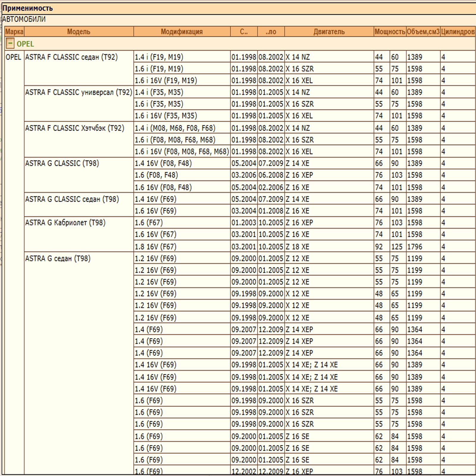Select modification 1.4 16V (F08, F48)
The height and width of the screenshot is (476, 476).
point(182,163)
